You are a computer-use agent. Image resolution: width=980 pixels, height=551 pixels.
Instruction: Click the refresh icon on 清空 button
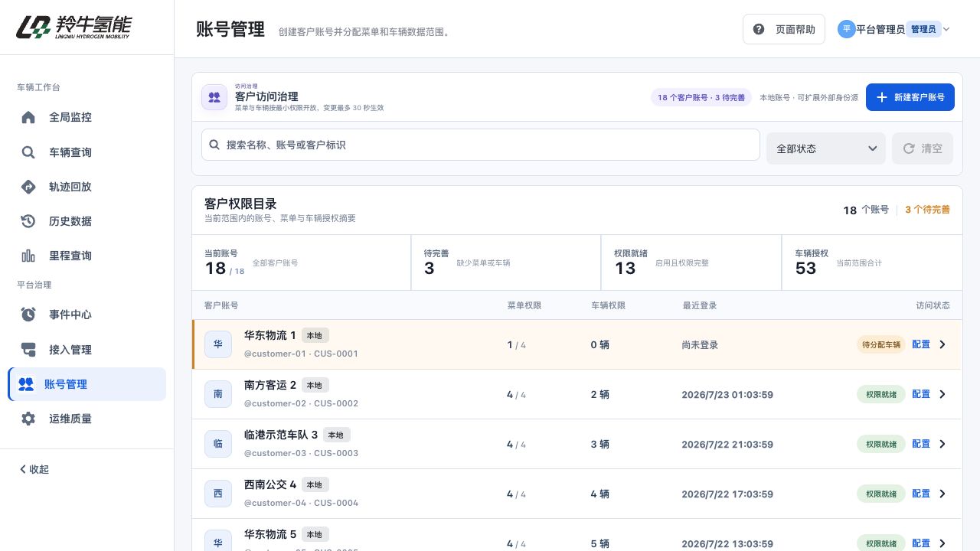[x=909, y=148]
